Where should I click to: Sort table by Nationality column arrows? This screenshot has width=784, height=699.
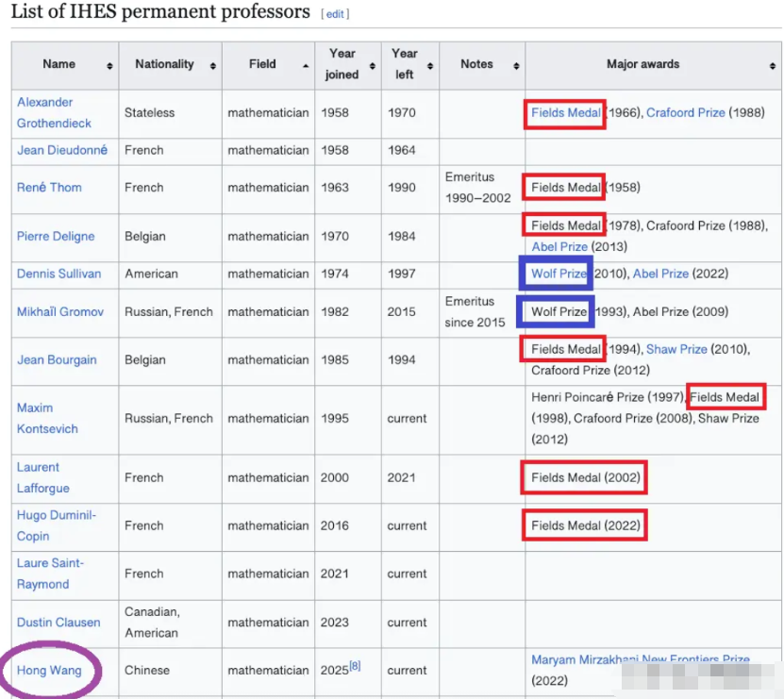pyautogui.click(x=213, y=66)
